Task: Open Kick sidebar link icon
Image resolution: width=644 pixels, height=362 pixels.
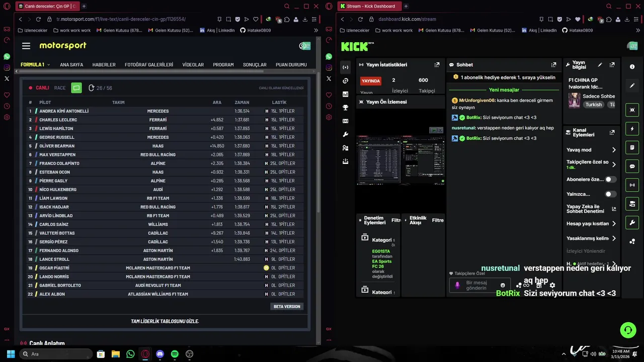Action: 345,81
